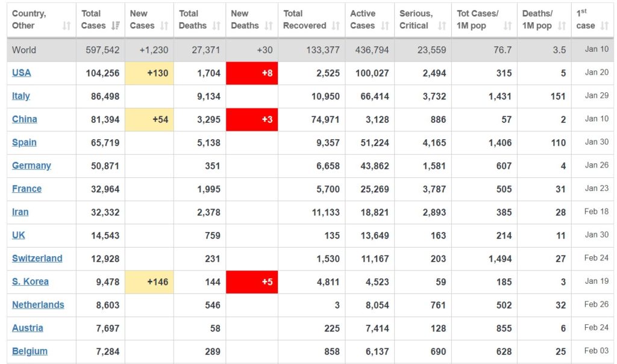Sort by Serious, Critical arrows icon
This screenshot has width=617, height=364.
point(442,26)
